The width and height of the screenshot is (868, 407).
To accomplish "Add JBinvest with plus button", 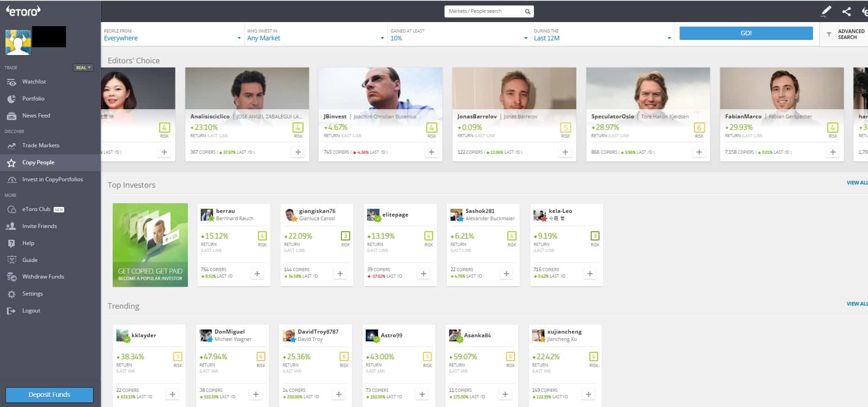I will point(431,152).
